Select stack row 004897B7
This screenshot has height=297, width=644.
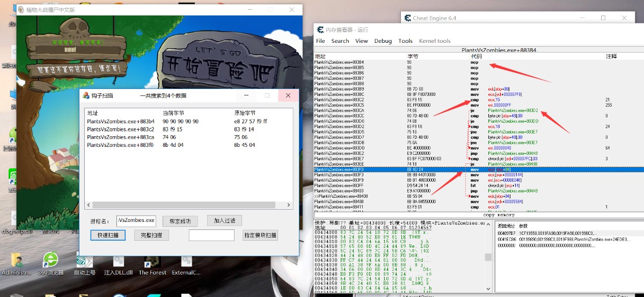click(x=569, y=233)
